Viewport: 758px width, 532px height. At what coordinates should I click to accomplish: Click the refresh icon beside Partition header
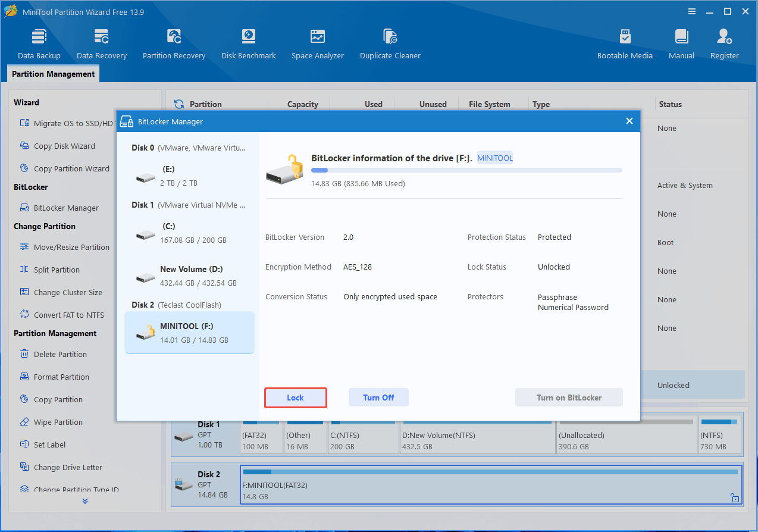178,104
